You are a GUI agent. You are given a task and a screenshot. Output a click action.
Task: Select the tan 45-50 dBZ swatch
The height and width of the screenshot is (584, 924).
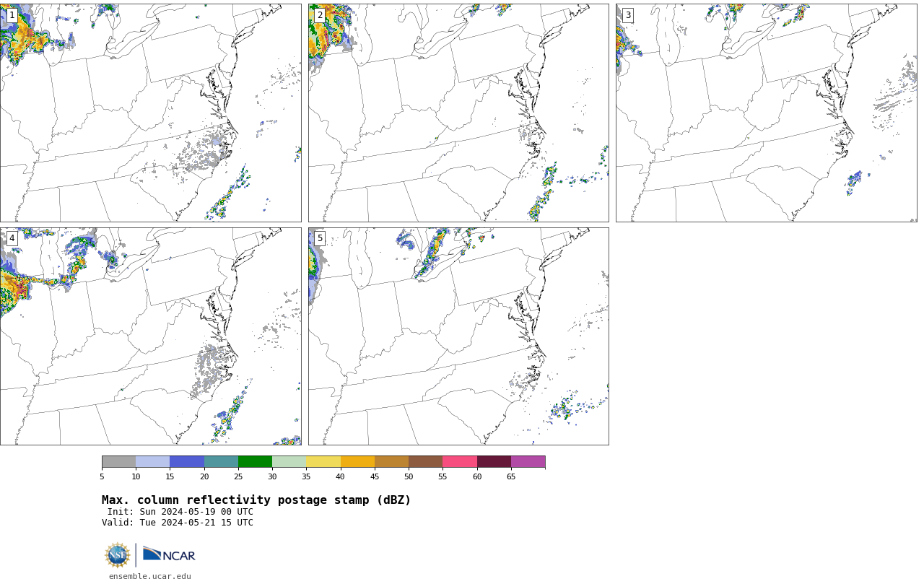click(x=391, y=462)
